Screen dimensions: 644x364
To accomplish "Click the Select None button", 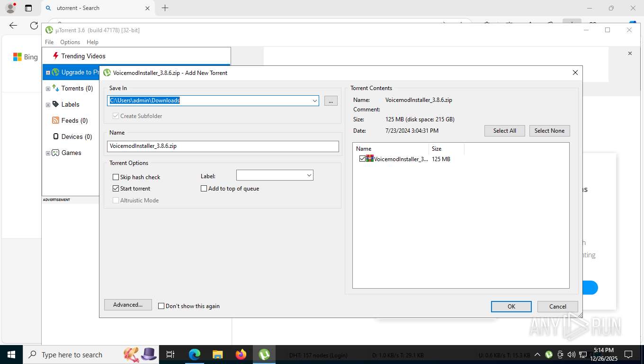I will point(549,131).
